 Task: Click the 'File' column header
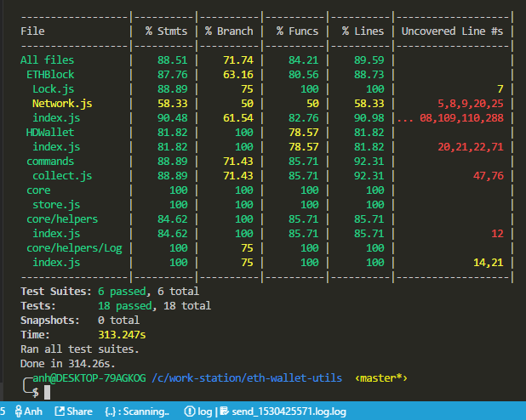point(32,31)
